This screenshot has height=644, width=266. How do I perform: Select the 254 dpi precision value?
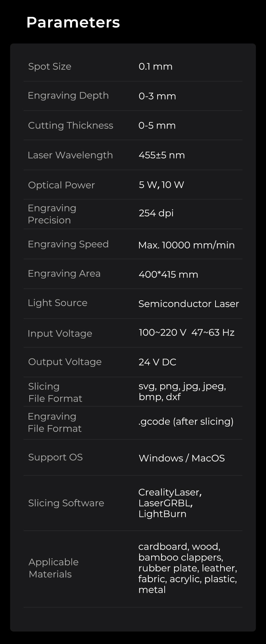click(156, 213)
